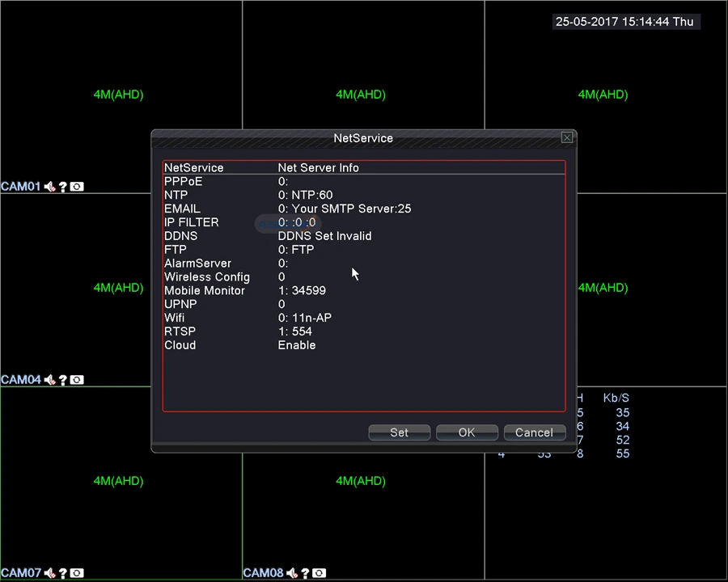Click the 'DDNS Set Invalid' value
The height and width of the screenshot is (582, 728).
pos(324,236)
